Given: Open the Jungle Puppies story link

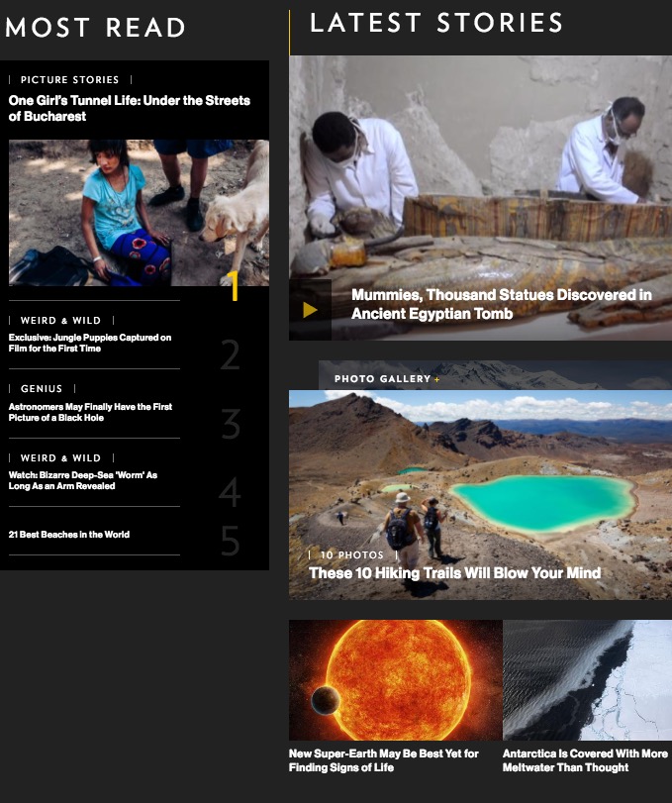Looking at the screenshot, I should (90, 343).
